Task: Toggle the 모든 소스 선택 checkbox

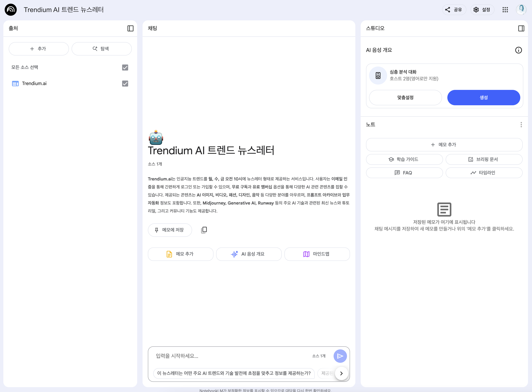Action: coord(125,68)
